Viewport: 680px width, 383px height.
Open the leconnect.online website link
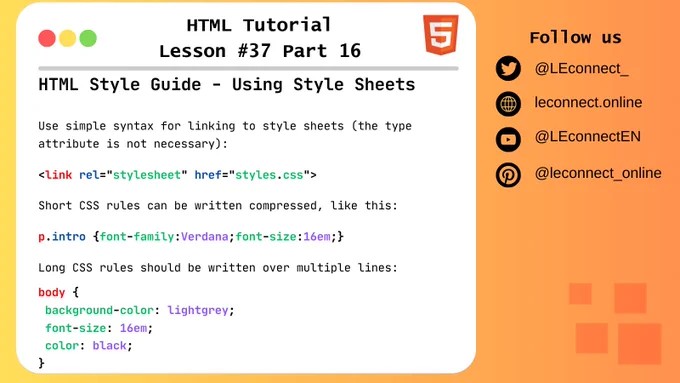coord(588,102)
